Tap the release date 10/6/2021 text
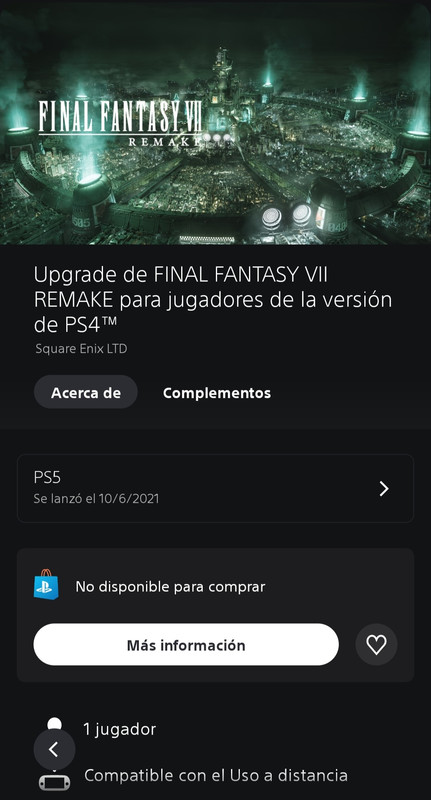Viewport: 431px width, 800px height. pos(96,498)
